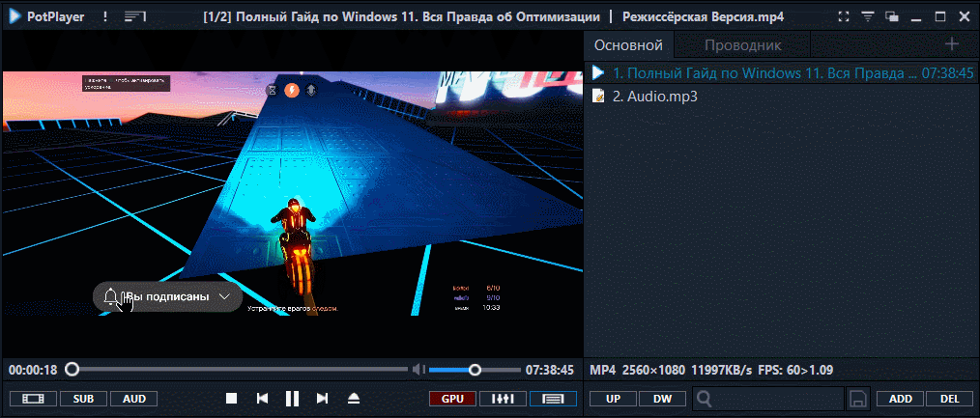
Task: Select Audio.mp3 in the playlist
Action: 782,97
